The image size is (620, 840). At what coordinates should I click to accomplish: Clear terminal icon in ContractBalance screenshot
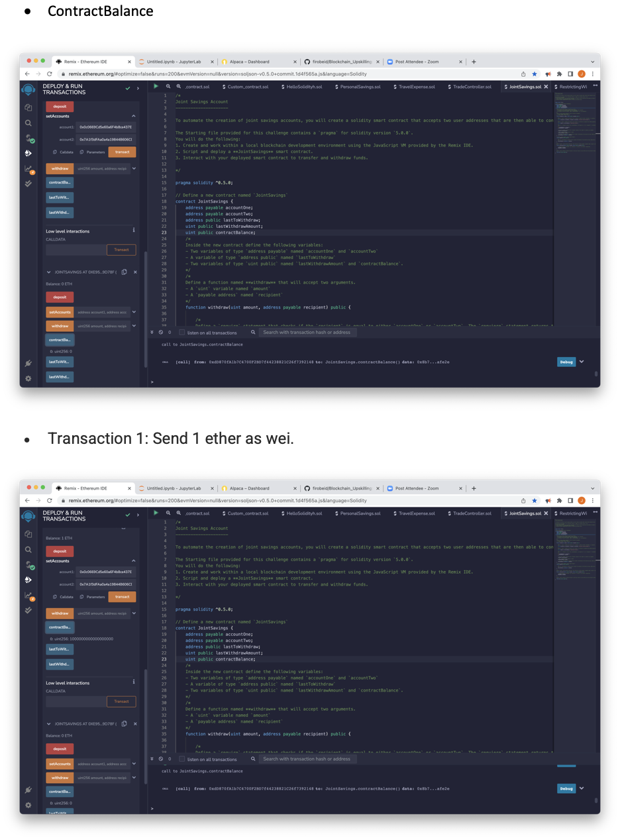[x=162, y=333]
